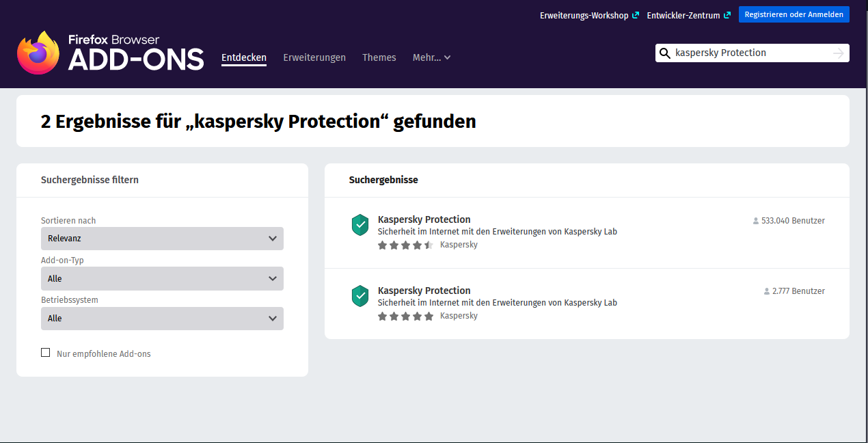The image size is (868, 443).
Task: Click the Firefox Browser Add-ons logo
Action: pos(110,53)
